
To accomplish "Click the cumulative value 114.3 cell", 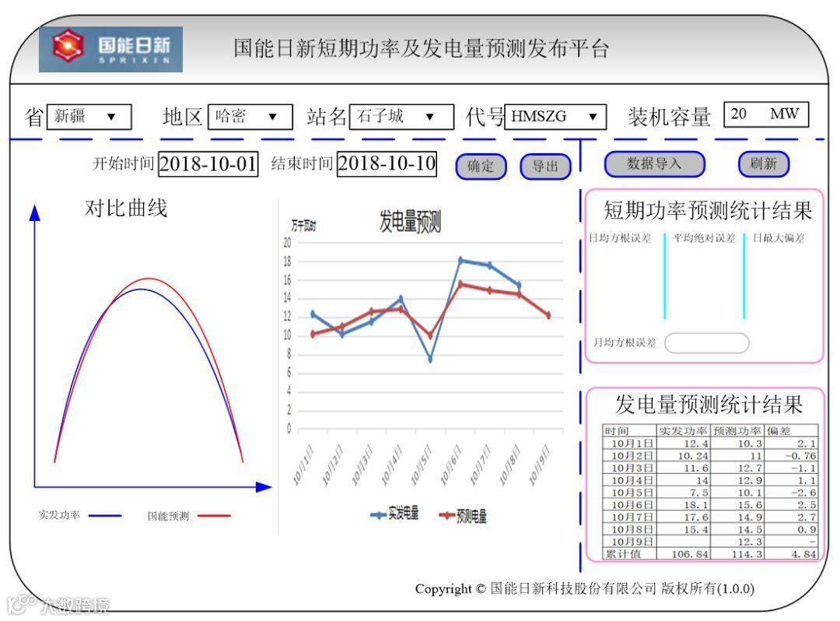I will click(737, 554).
